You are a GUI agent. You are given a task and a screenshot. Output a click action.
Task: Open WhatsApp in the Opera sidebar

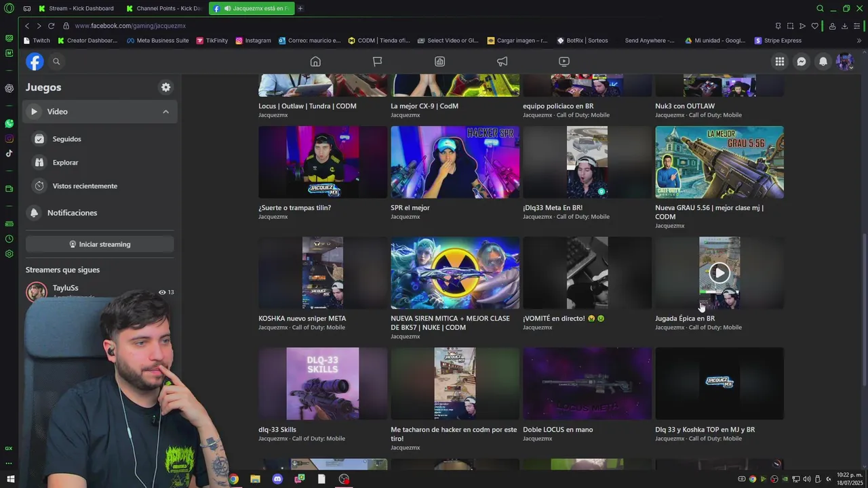pyautogui.click(x=9, y=123)
